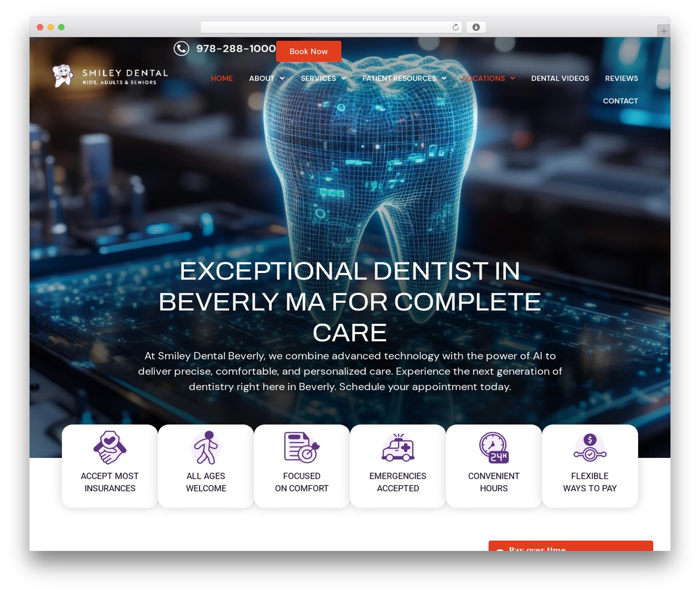
Task: Click the browser reload icon in address bar
Action: click(456, 27)
